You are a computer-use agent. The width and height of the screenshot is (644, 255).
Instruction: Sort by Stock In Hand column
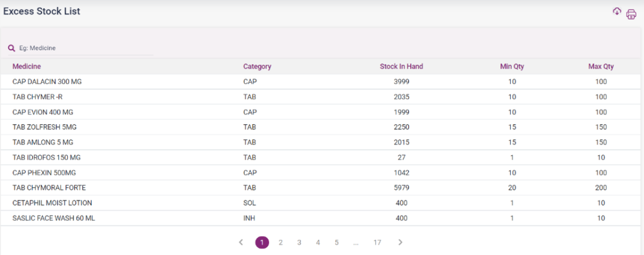point(401,67)
